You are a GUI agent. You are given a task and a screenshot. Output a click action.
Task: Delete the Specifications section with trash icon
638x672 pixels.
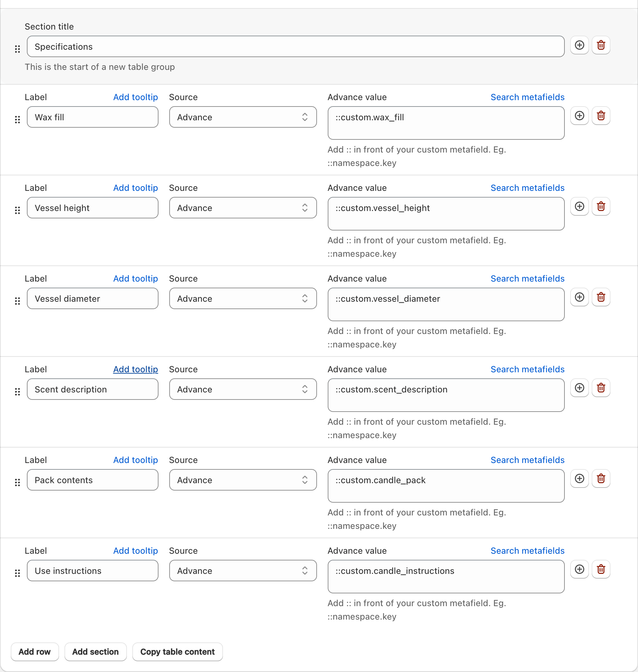(601, 45)
